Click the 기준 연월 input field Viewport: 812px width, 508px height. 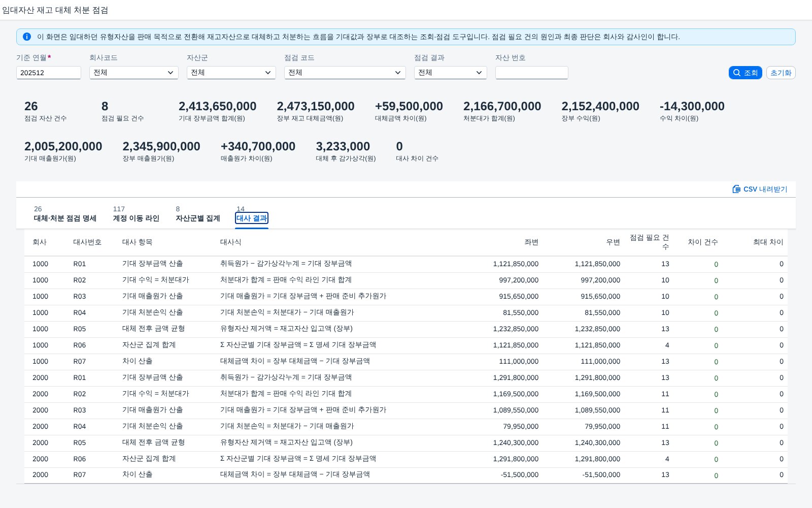pyautogui.click(x=49, y=73)
